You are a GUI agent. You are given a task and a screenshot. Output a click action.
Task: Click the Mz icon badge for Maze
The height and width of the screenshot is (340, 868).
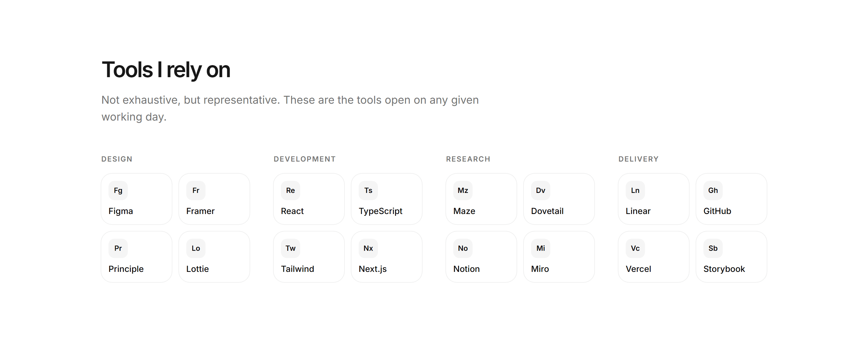click(x=463, y=190)
